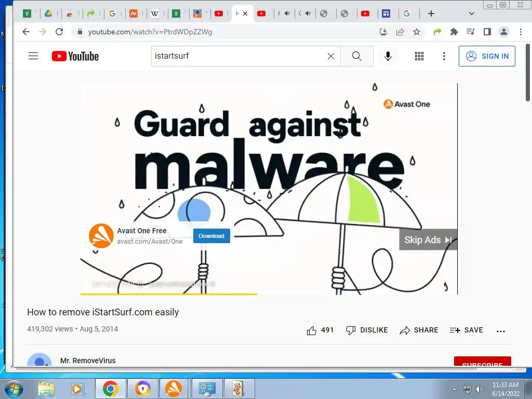The height and width of the screenshot is (399, 532).
Task: Go to the YouTube home logo
Action: click(x=75, y=56)
